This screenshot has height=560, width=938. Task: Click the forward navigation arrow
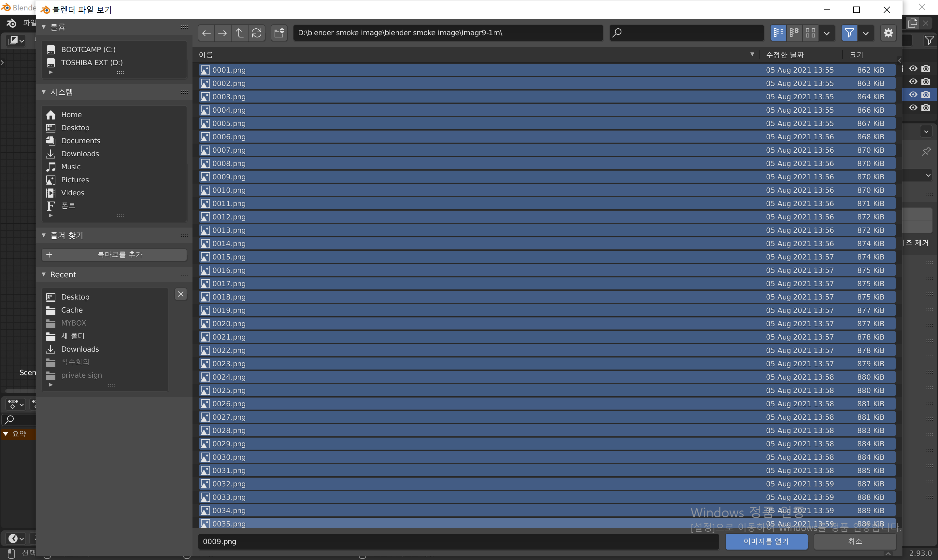click(x=223, y=33)
